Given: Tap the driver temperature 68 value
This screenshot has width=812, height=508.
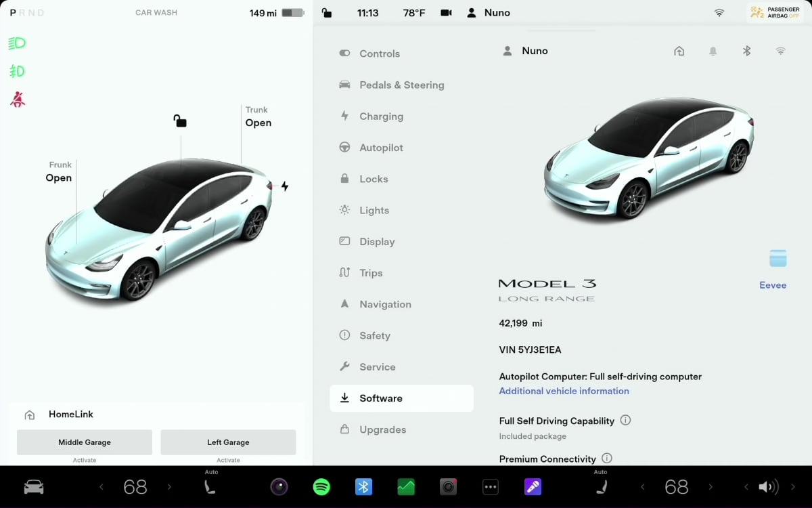Looking at the screenshot, I should coord(135,486).
